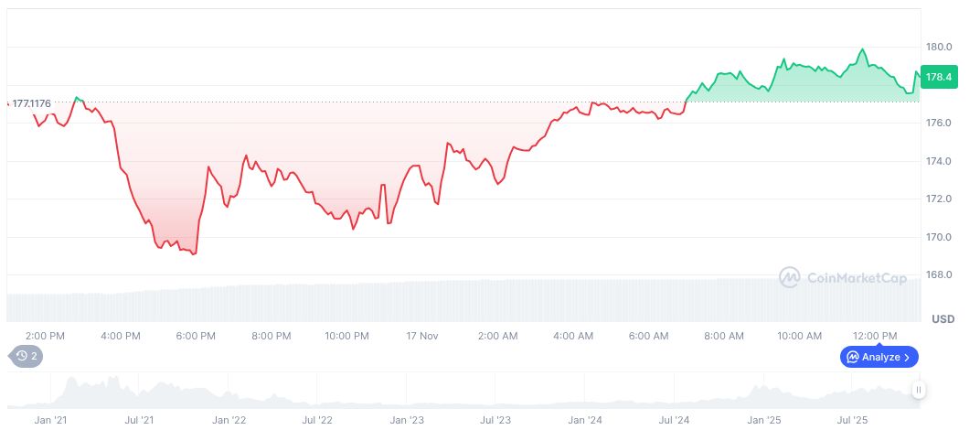The image size is (980, 430).
Task: Select the green 178.4 current price tag
Action: (x=939, y=78)
